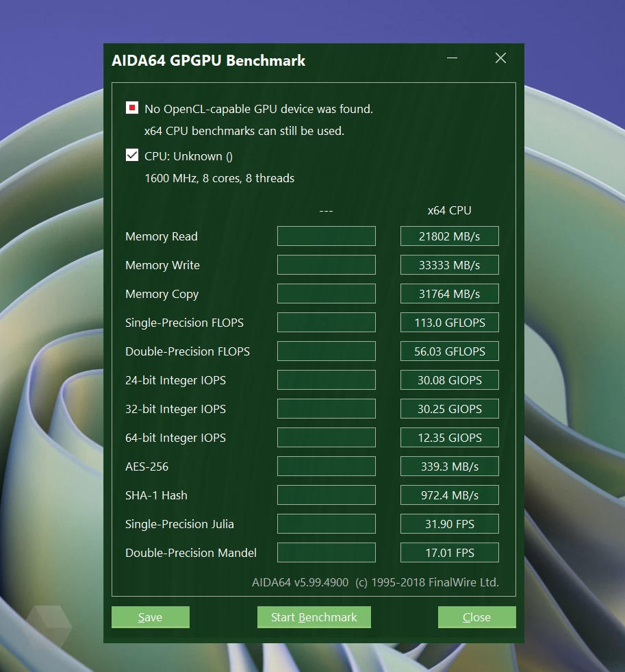Click the Memory Copy 31764 MB/s result
This screenshot has height=672, width=625.
coord(449,294)
